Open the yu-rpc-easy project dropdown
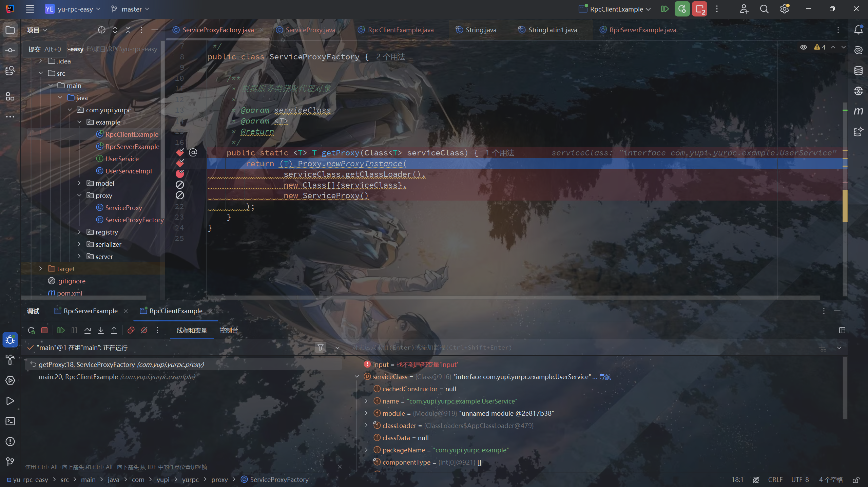The width and height of the screenshot is (868, 487). tap(73, 9)
